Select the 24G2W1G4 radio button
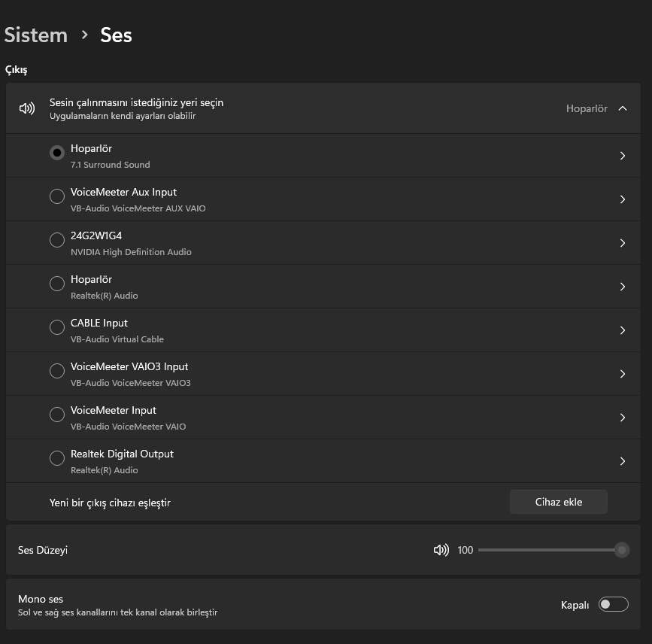 coord(56,240)
